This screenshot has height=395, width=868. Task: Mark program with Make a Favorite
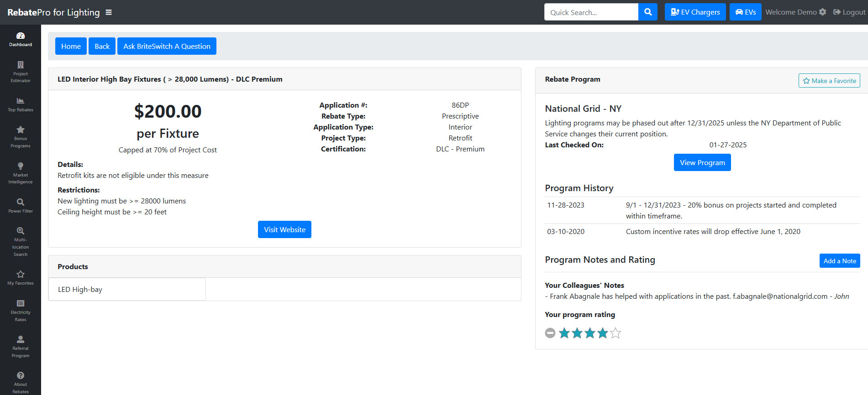tap(829, 81)
